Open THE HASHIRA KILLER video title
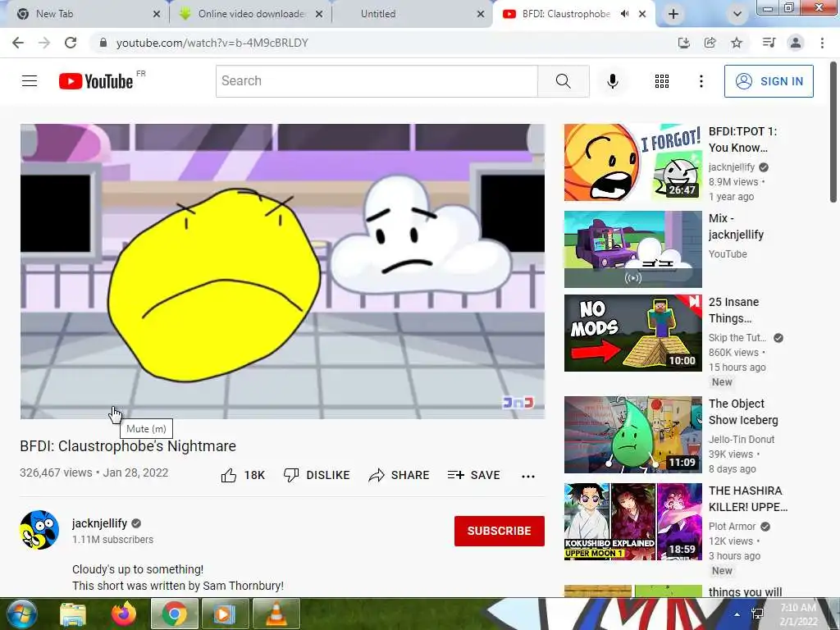 tap(748, 499)
